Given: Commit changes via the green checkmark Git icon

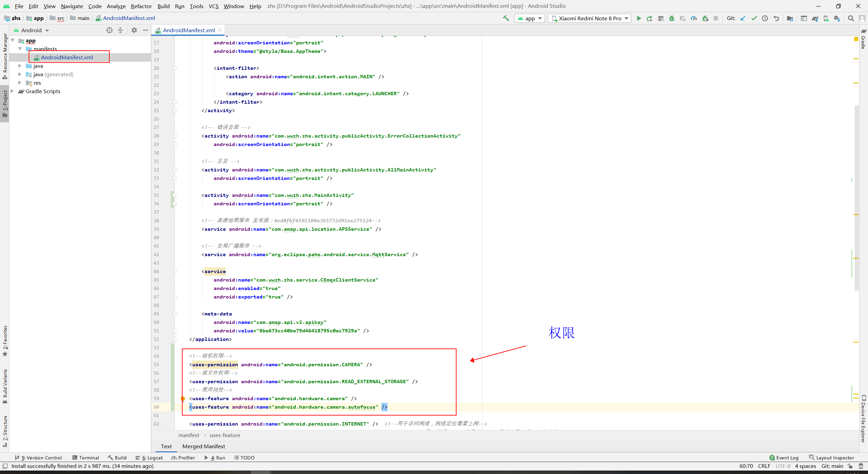Looking at the screenshot, I should point(754,18).
